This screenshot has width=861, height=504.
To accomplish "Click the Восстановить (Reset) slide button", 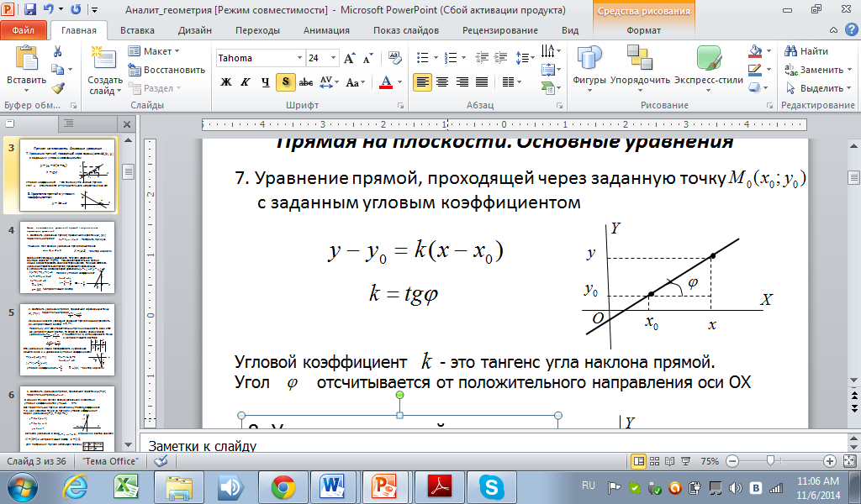I will [167, 70].
